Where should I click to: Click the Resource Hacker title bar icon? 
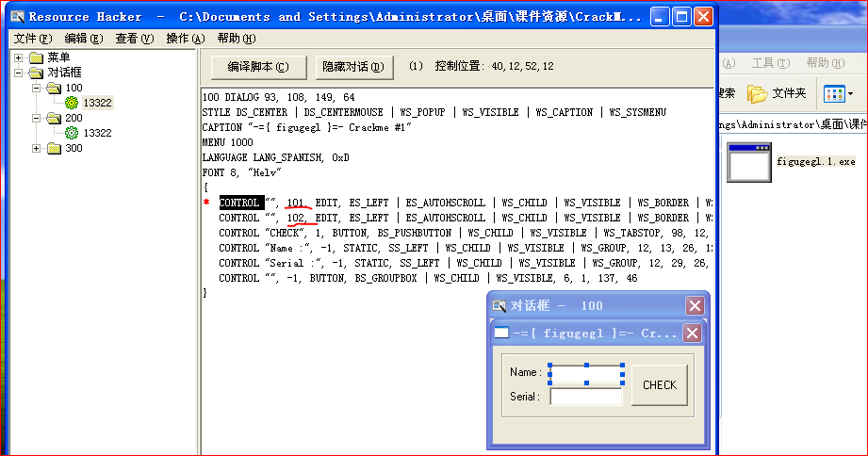(x=18, y=17)
